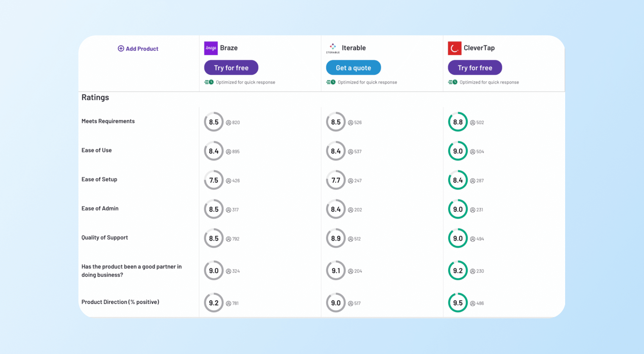Screen dimensions: 644x354
Task: Click the Braze logo icon
Action: (210, 48)
